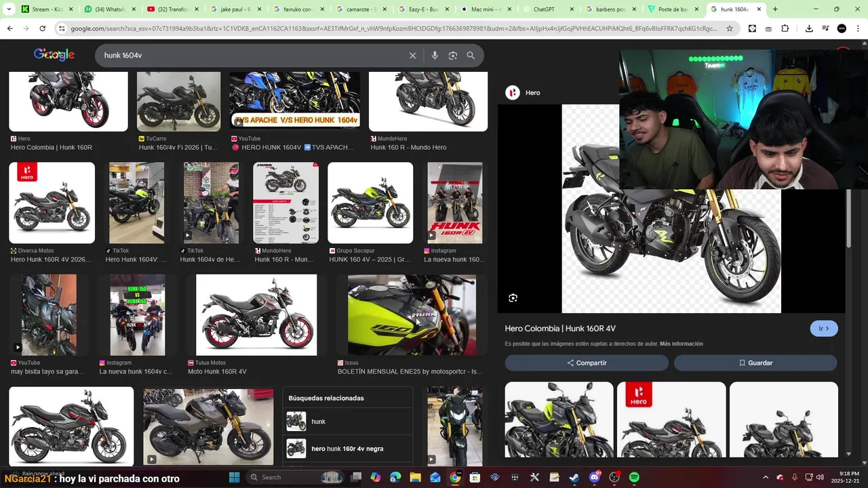Image resolution: width=868 pixels, height=488 pixels.
Task: Open the tab search dropdown arrow
Action: pos(9,9)
